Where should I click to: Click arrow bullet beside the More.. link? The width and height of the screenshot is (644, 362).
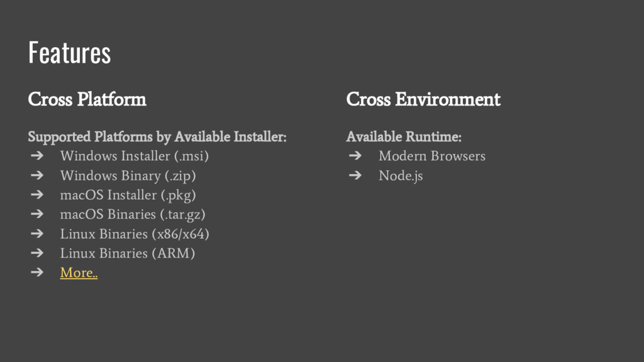pyautogui.click(x=37, y=272)
